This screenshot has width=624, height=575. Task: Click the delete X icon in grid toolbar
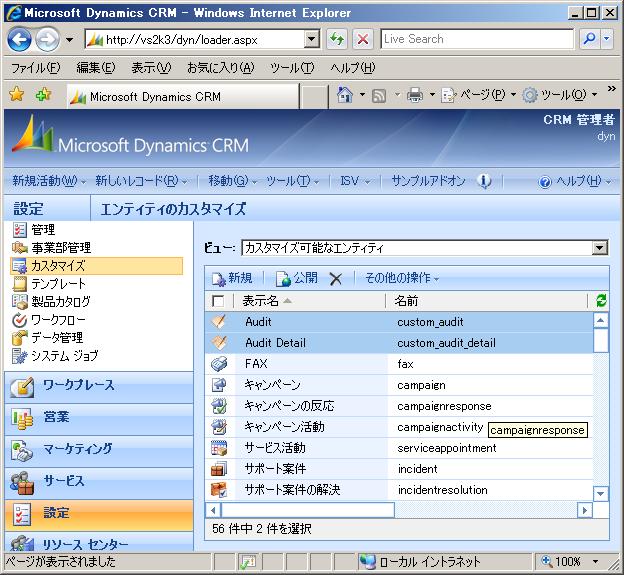coord(335,279)
